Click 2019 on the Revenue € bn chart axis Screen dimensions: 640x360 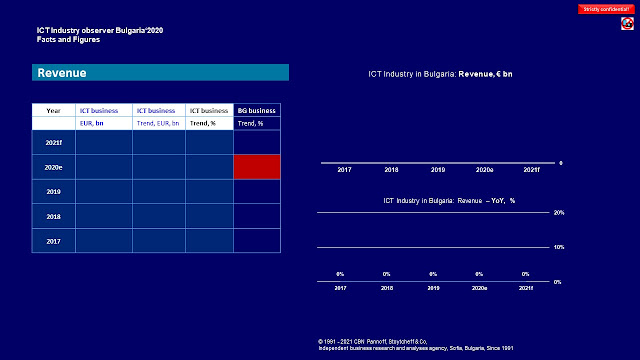(x=438, y=169)
